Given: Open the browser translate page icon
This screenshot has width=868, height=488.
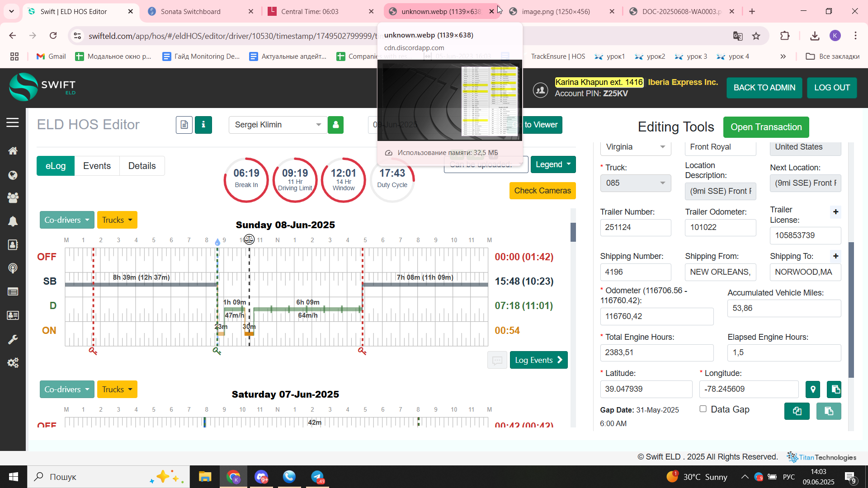Looking at the screenshot, I should [x=737, y=36].
